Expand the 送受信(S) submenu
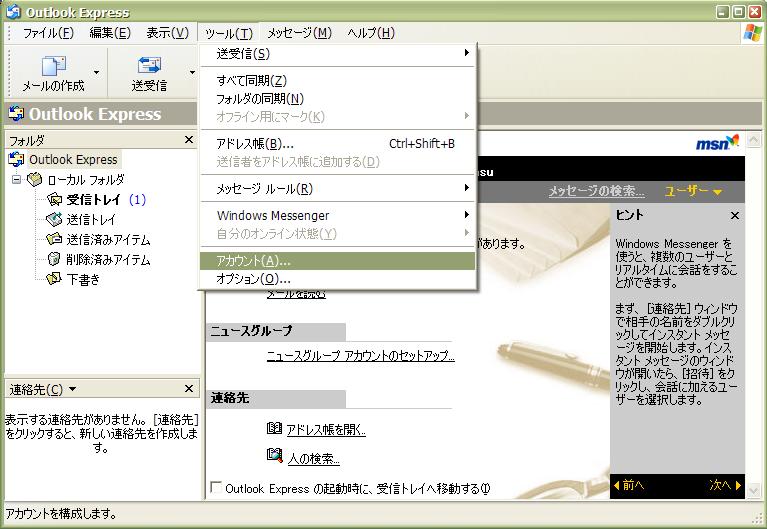767x529 pixels. 338,53
